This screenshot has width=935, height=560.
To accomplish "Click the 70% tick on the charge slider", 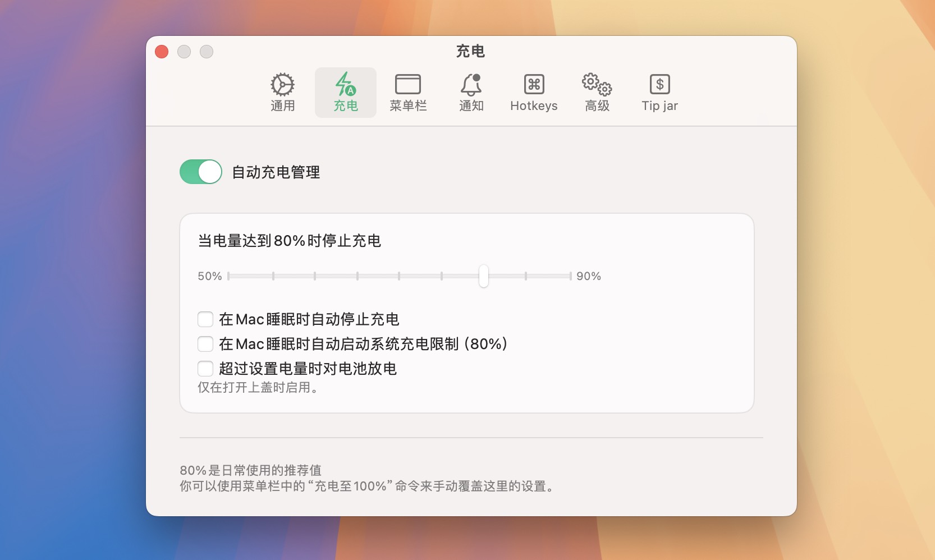I will [x=399, y=276].
